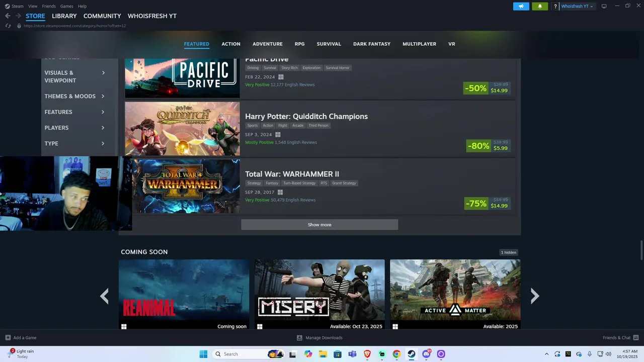Click the store page URL address
Screen dimensions: 644x362
coord(74,26)
